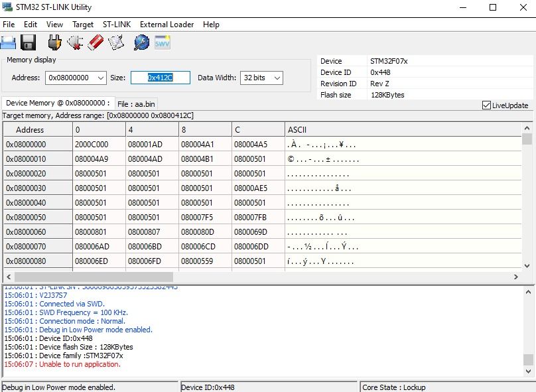536x392 pixels.
Task: Click column header C
Action: [x=258, y=130]
